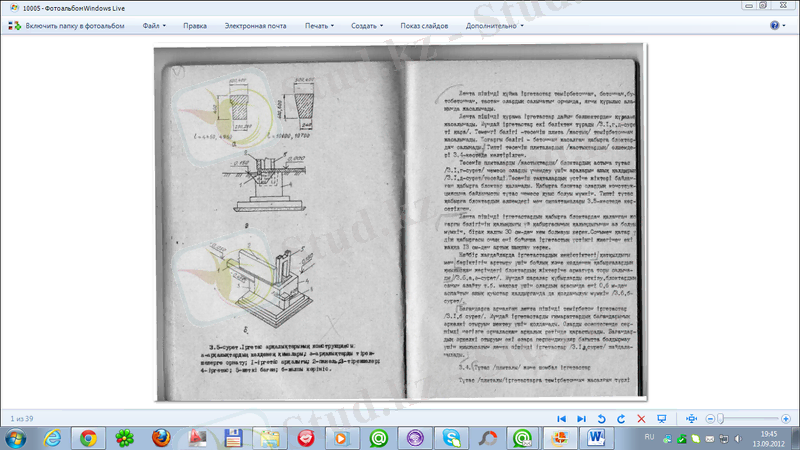Fit the photo to the window
The image size is (800, 450).
pyautogui.click(x=691, y=417)
